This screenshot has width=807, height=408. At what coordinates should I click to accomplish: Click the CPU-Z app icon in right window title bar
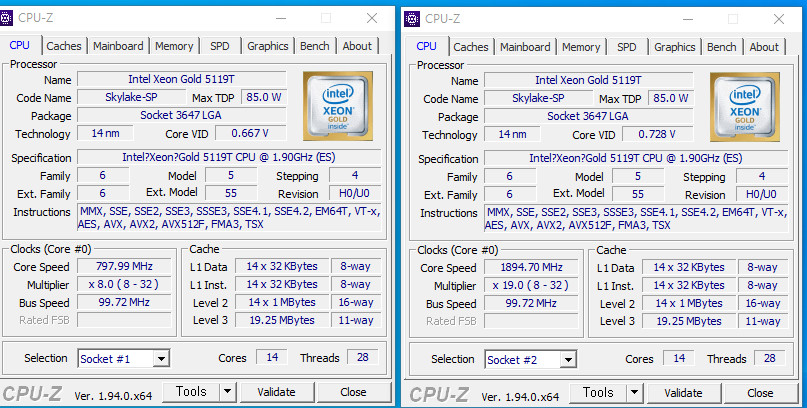412,19
